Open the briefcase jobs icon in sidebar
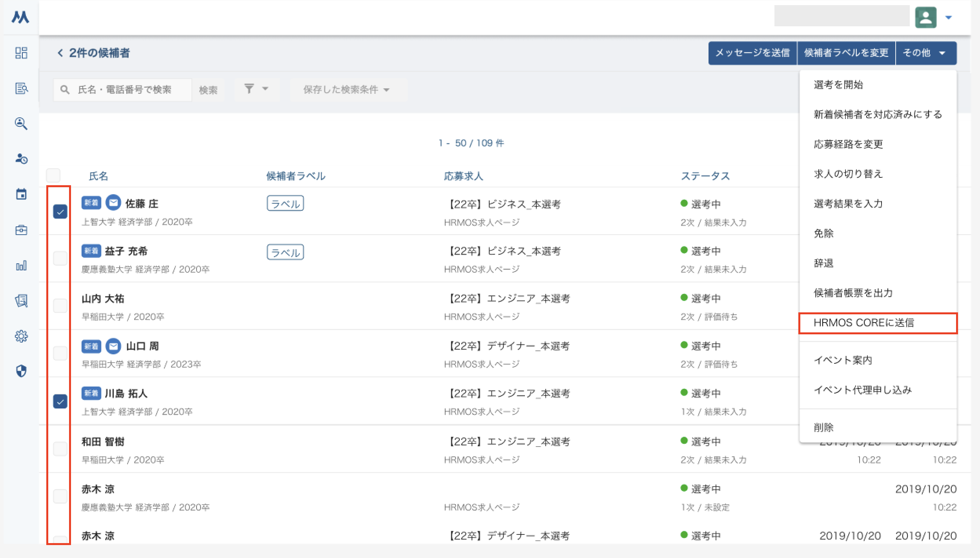Viewport: 980px width, 558px height. [21, 230]
